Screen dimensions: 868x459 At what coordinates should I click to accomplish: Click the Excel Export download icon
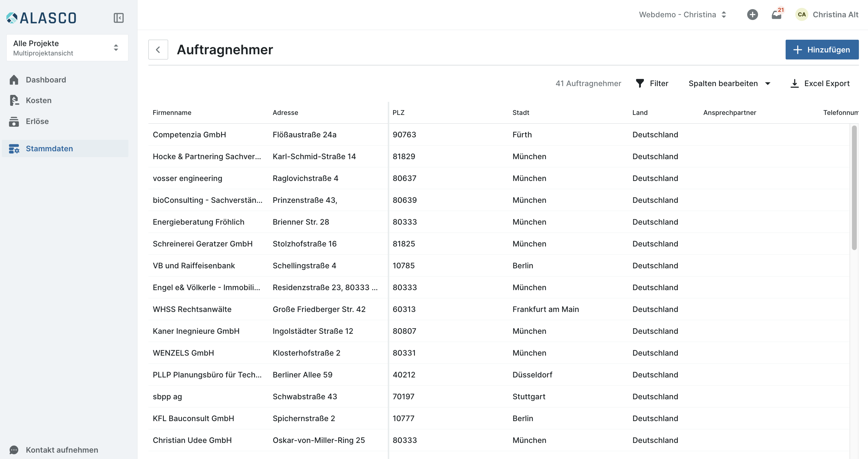click(x=794, y=83)
